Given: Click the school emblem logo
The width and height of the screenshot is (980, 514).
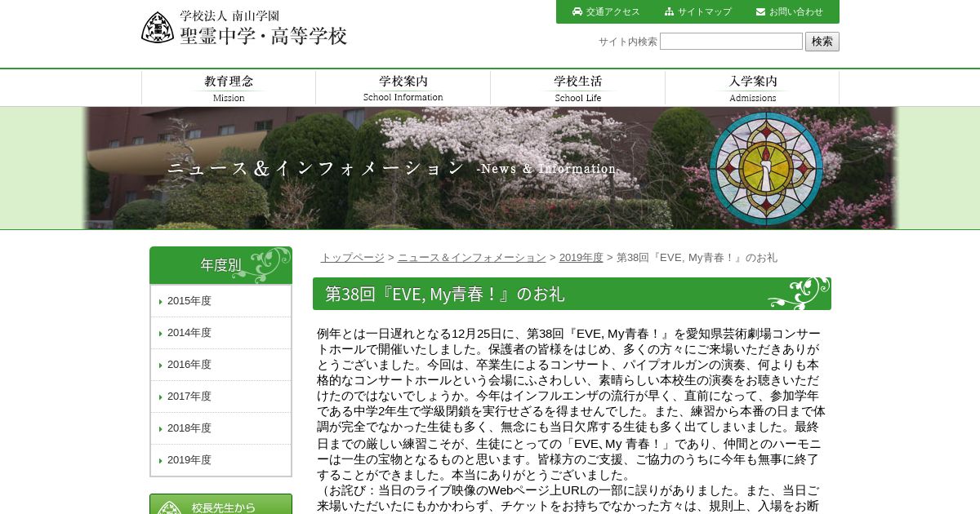Looking at the screenshot, I should pyautogui.click(x=158, y=28).
